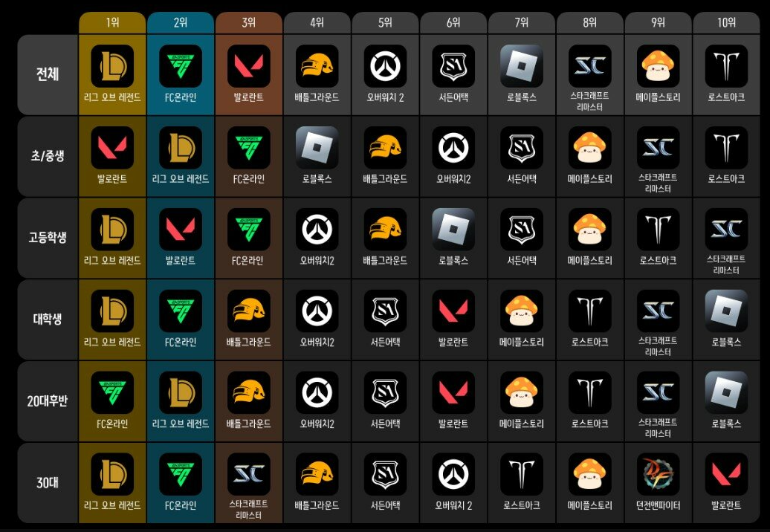Select the 10위 column header
This screenshot has height=532, width=770.
(726, 22)
